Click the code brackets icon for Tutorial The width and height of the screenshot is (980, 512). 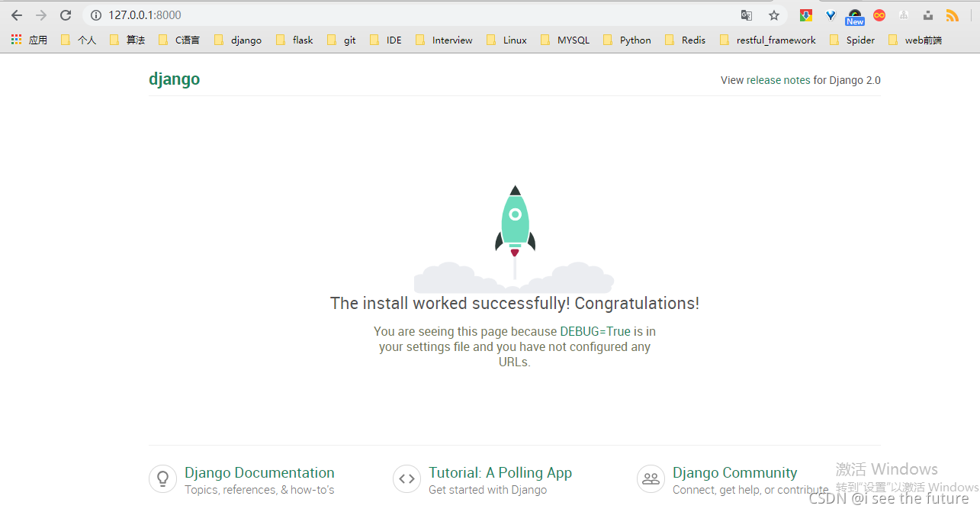point(406,478)
